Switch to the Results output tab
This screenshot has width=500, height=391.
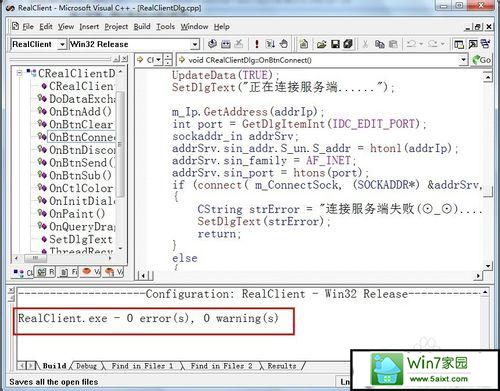[282, 366]
